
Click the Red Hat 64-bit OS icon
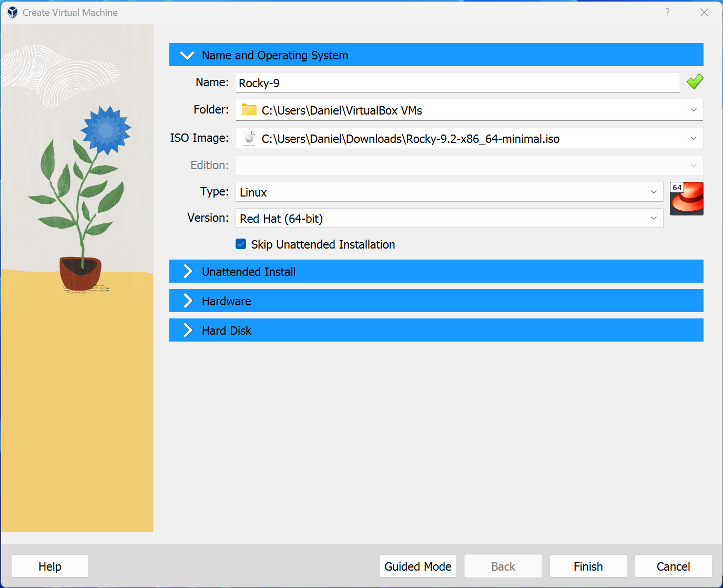pyautogui.click(x=687, y=199)
